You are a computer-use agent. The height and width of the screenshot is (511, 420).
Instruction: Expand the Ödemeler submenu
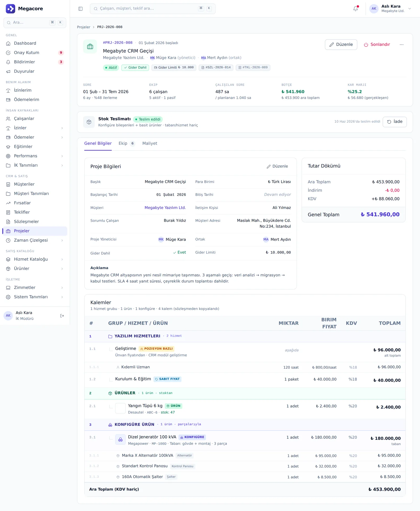click(x=62, y=137)
